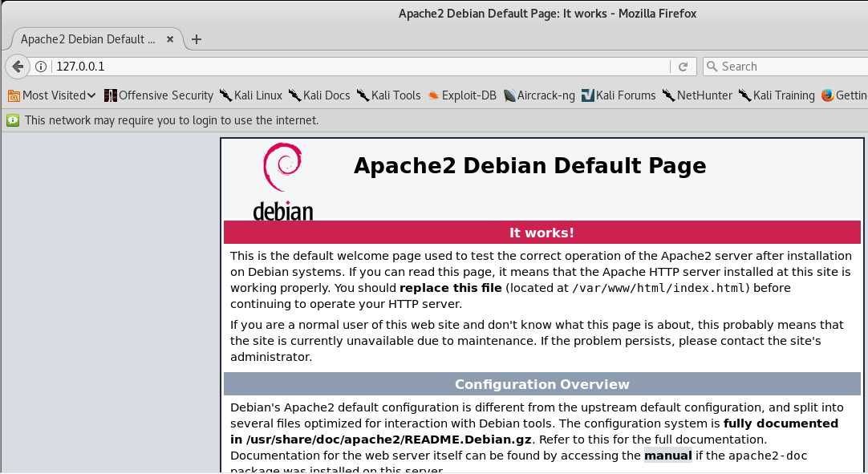Image resolution: width=868 pixels, height=474 pixels.
Task: Open a new tab with plus button
Action: [196, 39]
